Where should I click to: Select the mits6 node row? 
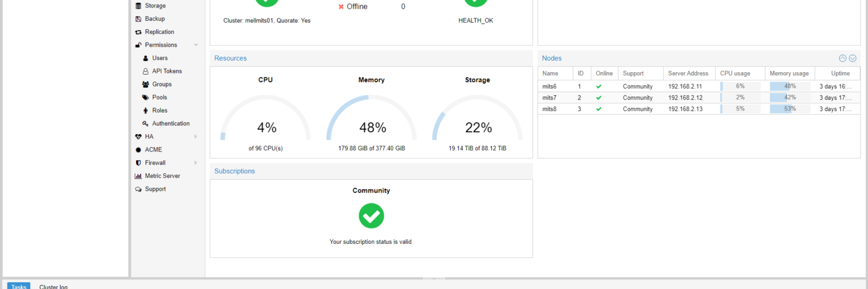click(x=550, y=86)
